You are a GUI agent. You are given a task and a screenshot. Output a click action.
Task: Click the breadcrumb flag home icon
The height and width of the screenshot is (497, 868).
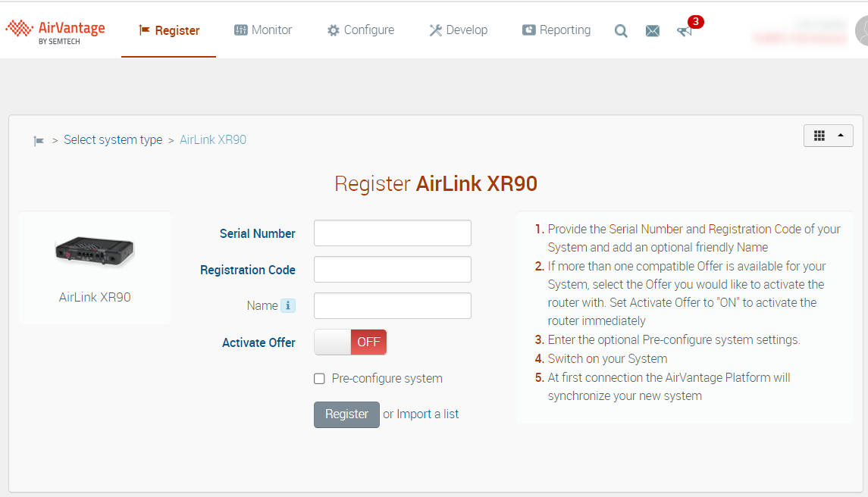pyautogui.click(x=39, y=141)
